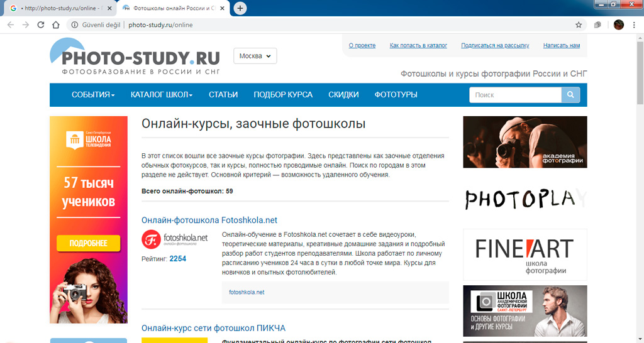This screenshot has width=644, height=343.
Task: Expand the КАТАЛОГ ШКОЛ menu
Action: point(162,95)
